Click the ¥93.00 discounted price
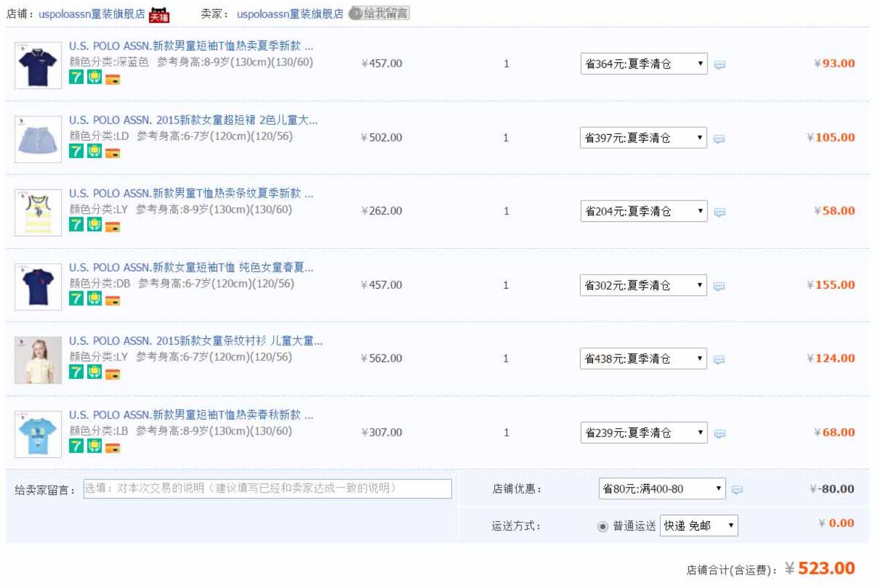Screen dimensions: 876x588 click(835, 63)
